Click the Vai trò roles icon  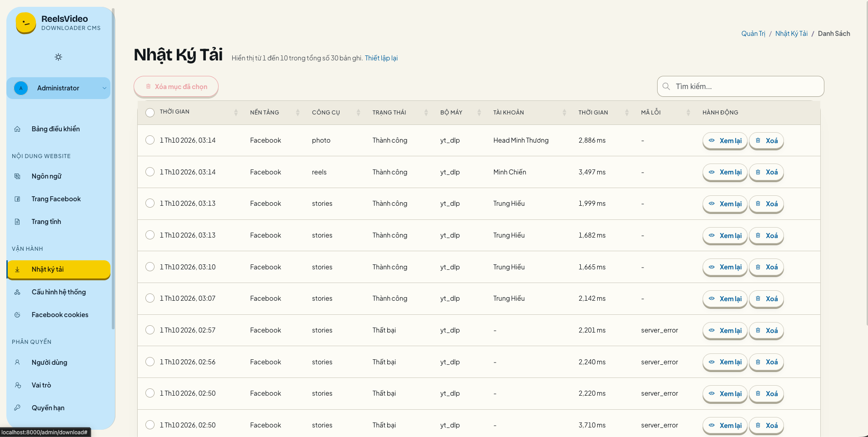click(x=17, y=385)
